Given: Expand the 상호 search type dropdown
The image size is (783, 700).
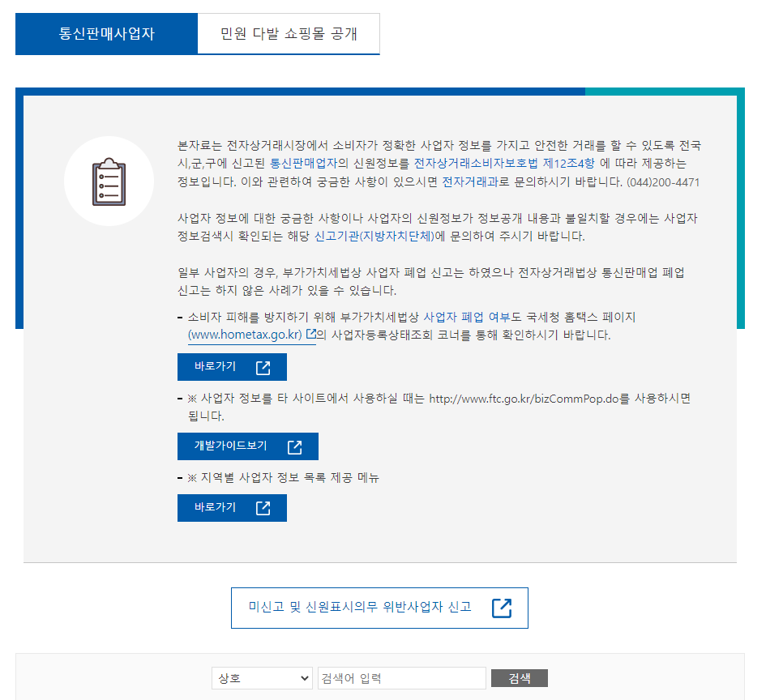Looking at the screenshot, I should pos(262,678).
